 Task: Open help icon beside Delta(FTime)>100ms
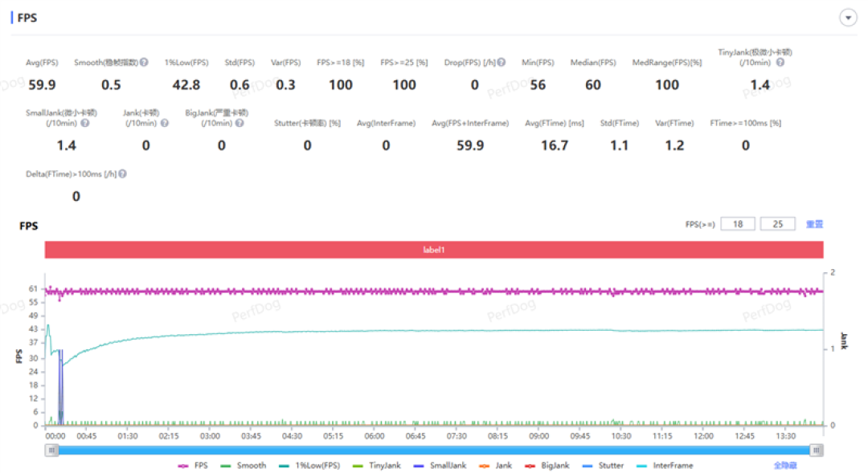[x=122, y=173]
